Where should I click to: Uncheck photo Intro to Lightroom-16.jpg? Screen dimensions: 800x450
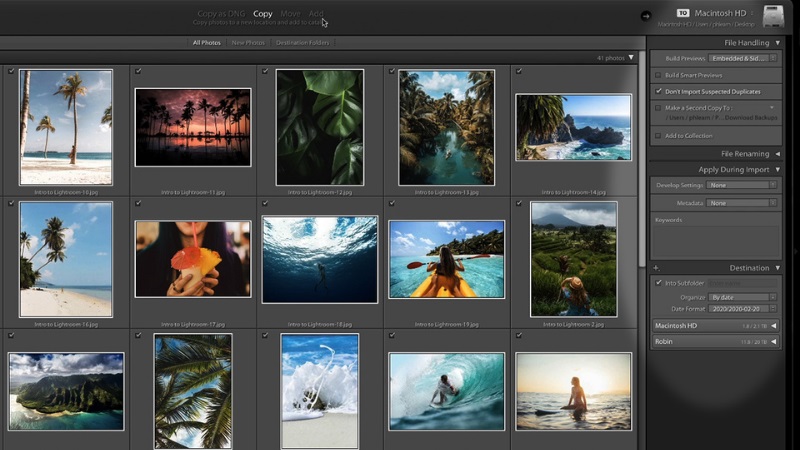(x=11, y=203)
